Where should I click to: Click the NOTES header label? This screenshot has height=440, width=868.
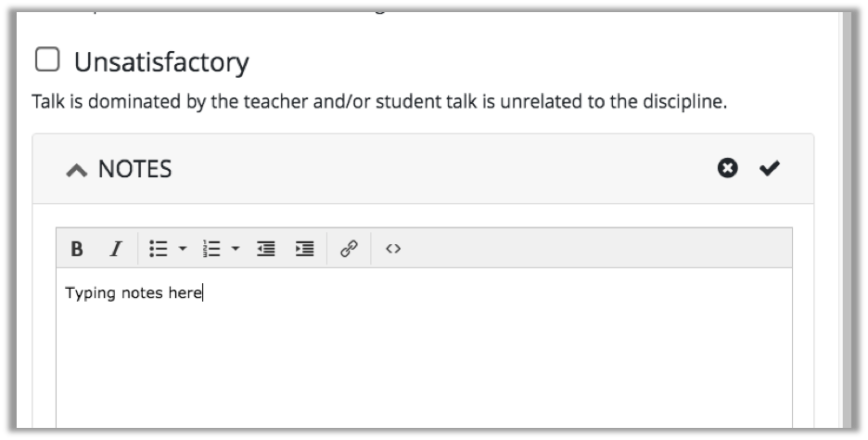click(135, 169)
